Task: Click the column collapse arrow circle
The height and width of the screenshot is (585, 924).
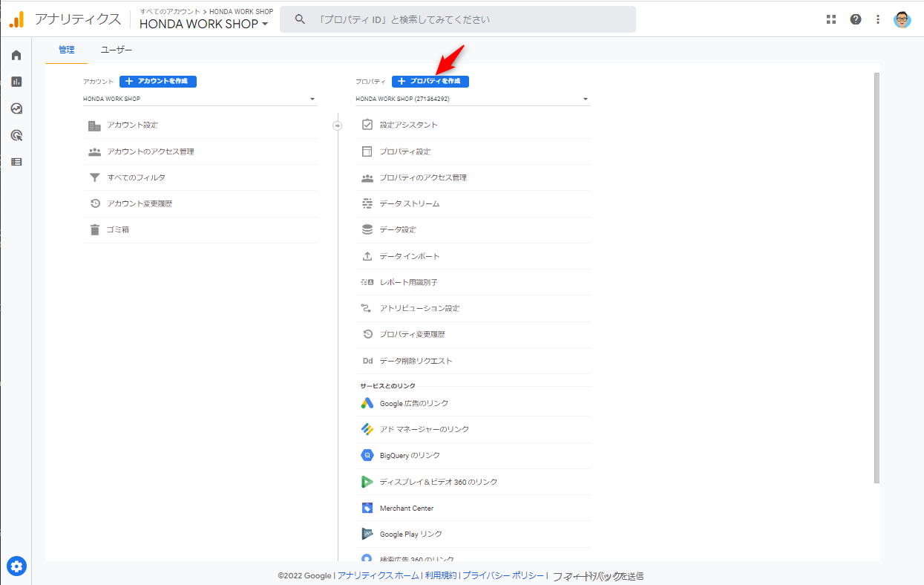Action: tap(338, 125)
